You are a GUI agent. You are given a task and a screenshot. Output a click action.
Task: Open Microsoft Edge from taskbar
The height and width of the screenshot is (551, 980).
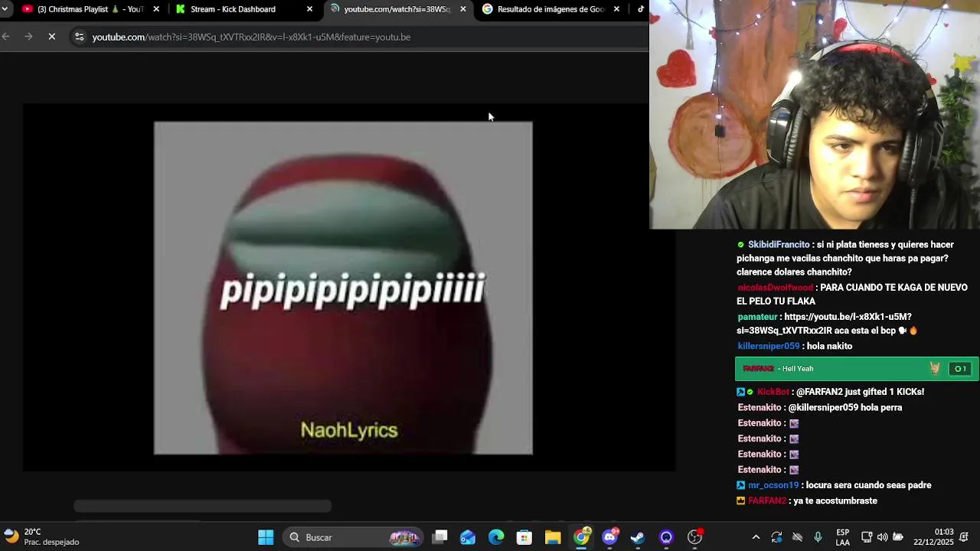(x=496, y=537)
